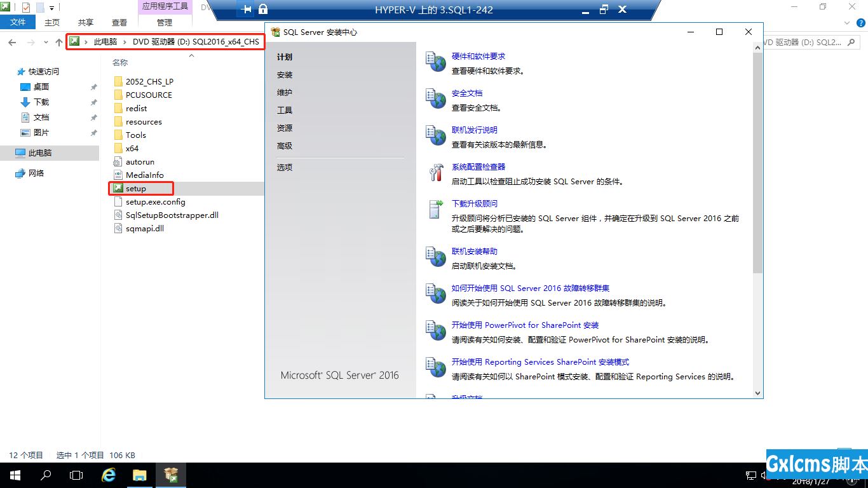
Task: Click the globe icon beside 安全文档
Action: (435, 98)
